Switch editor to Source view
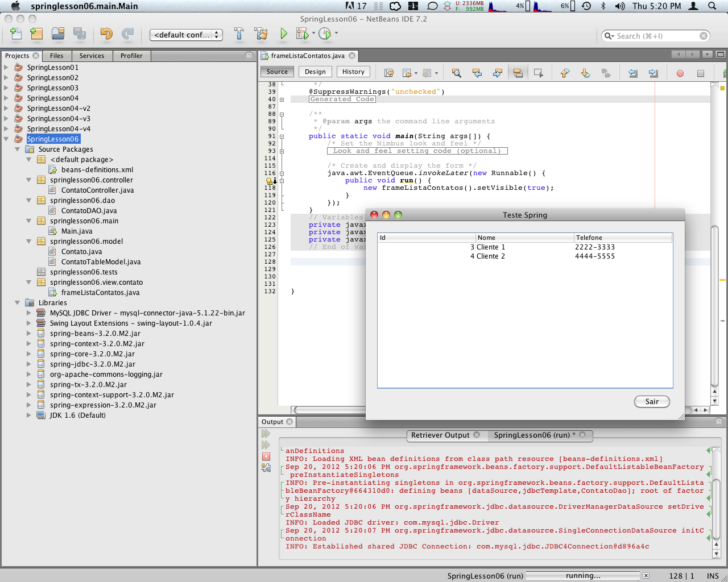 coord(277,72)
